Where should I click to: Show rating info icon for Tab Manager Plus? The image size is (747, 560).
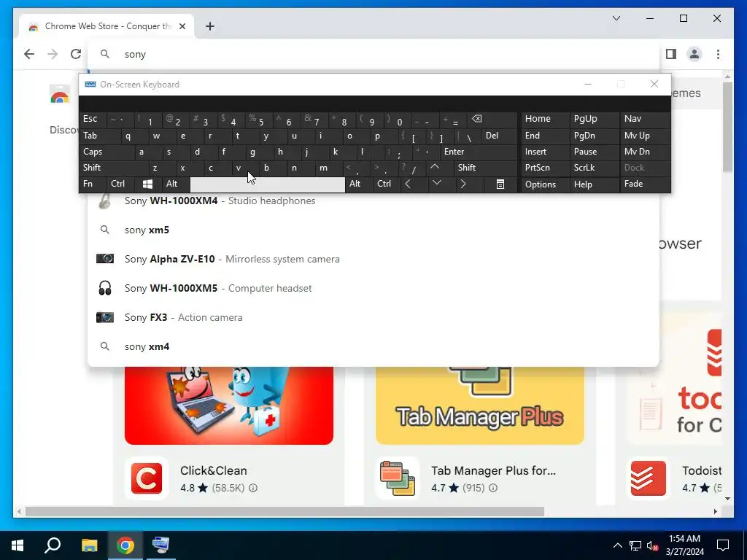tap(494, 488)
